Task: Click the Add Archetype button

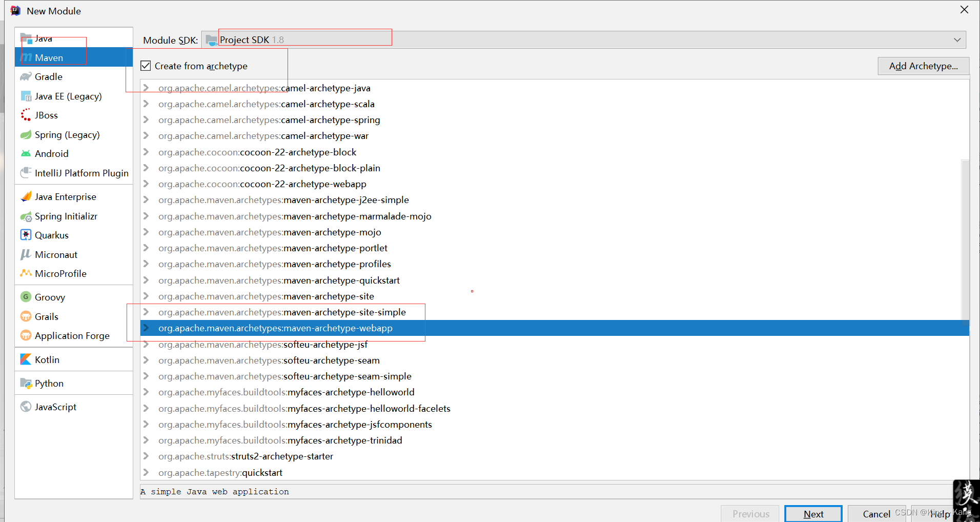Action: 923,66
